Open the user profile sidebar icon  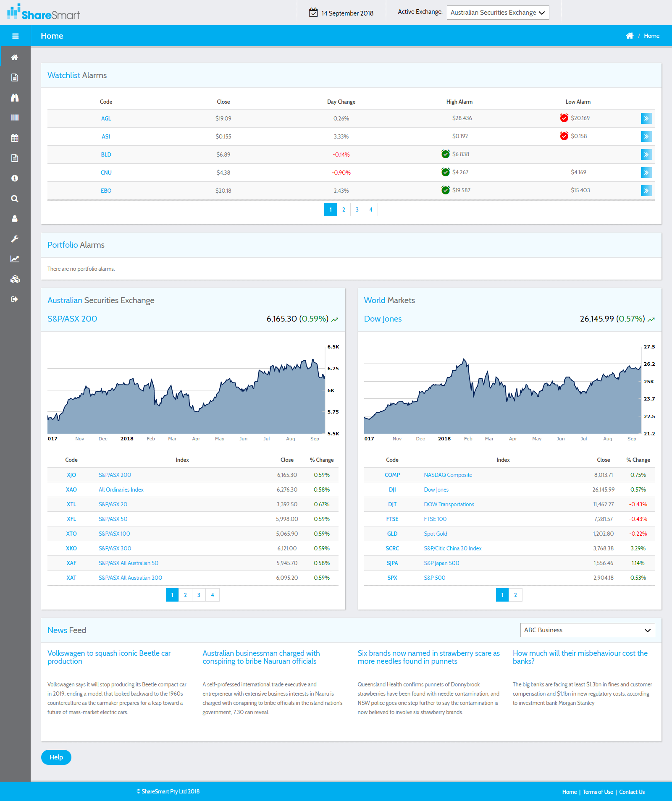[x=15, y=219]
